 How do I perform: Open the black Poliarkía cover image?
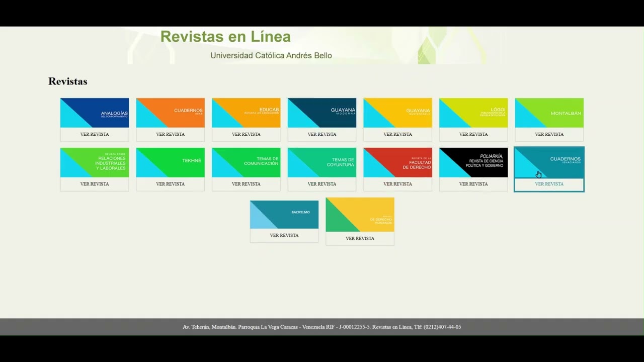click(x=473, y=162)
